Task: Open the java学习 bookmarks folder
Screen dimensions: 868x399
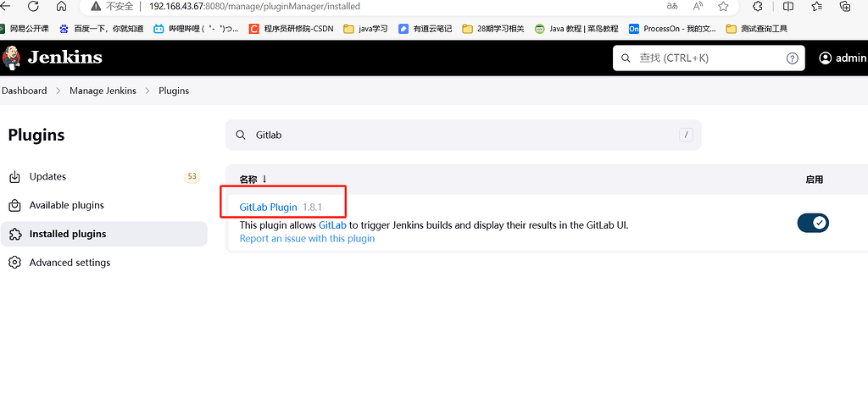Action: (366, 28)
